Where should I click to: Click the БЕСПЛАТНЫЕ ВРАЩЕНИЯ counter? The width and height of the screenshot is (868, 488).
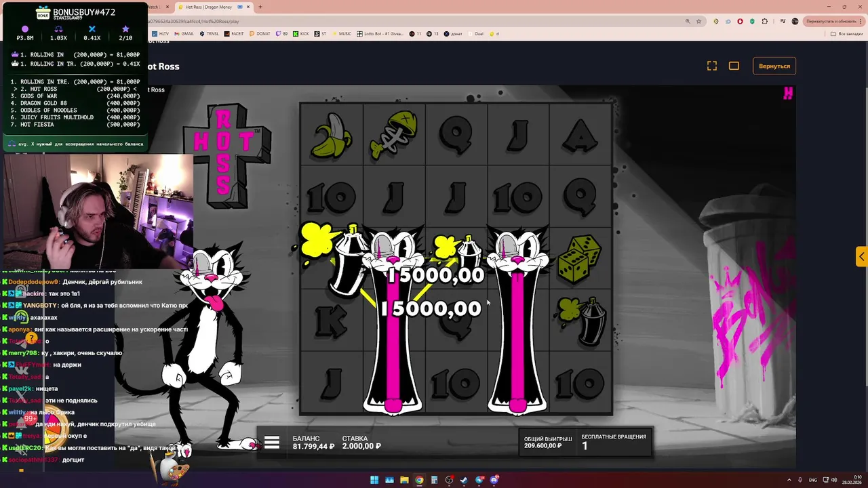coord(614,442)
